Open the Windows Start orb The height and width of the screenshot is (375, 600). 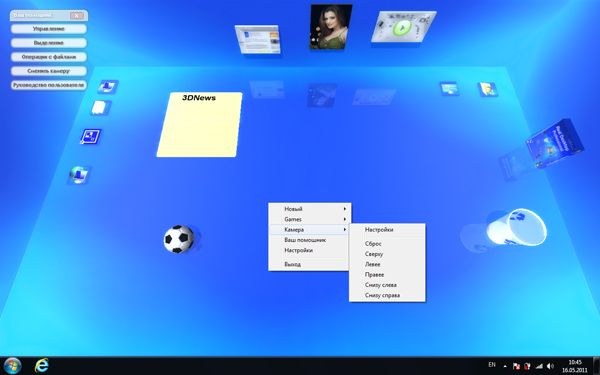pyautogui.click(x=12, y=366)
